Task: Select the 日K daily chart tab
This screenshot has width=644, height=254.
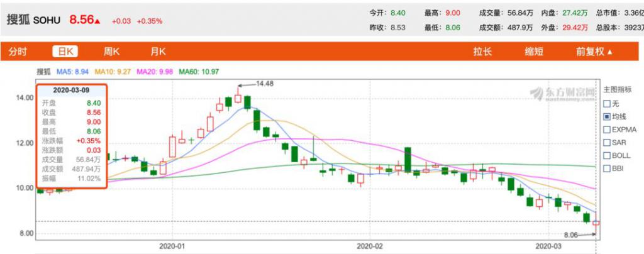Action: (x=65, y=52)
